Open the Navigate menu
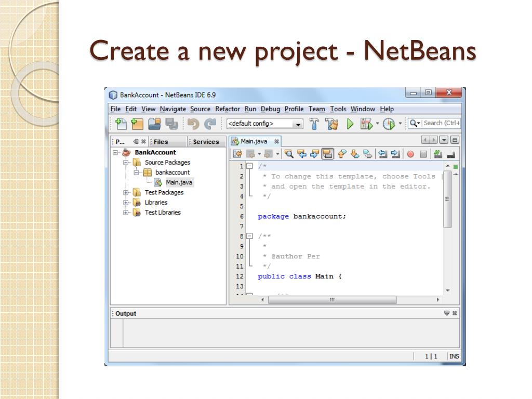The height and width of the screenshot is (399, 532). click(173, 109)
